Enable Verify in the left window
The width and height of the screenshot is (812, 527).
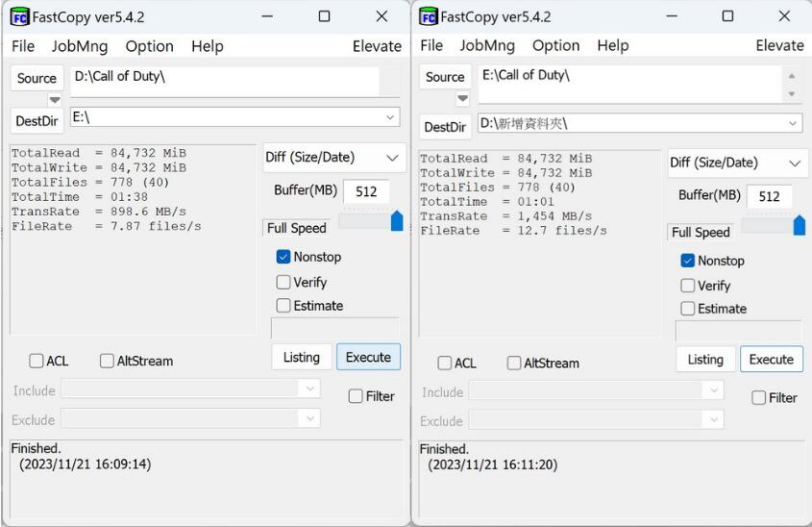283,282
